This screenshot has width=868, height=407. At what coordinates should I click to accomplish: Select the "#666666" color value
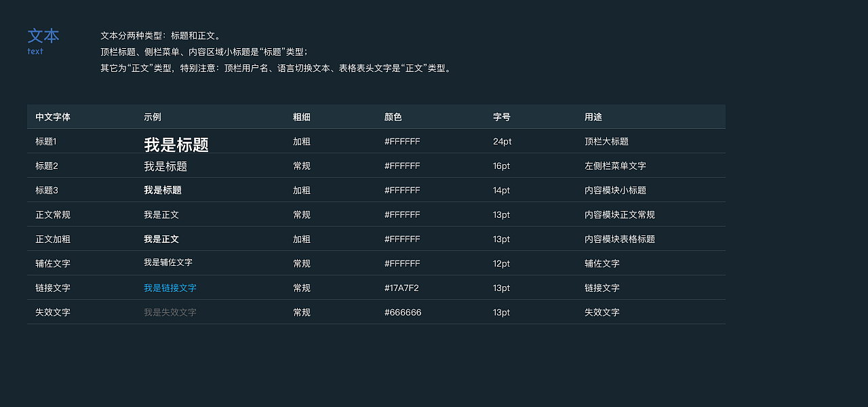click(x=403, y=313)
